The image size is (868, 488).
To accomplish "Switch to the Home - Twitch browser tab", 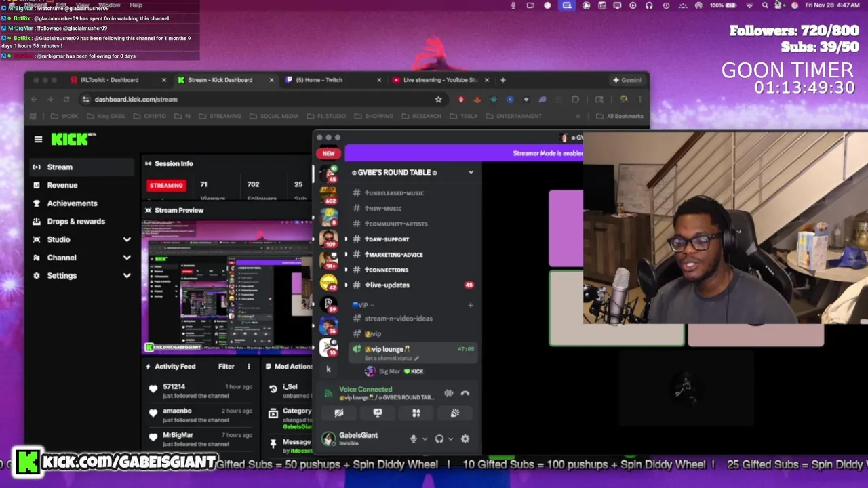I will tap(319, 80).
